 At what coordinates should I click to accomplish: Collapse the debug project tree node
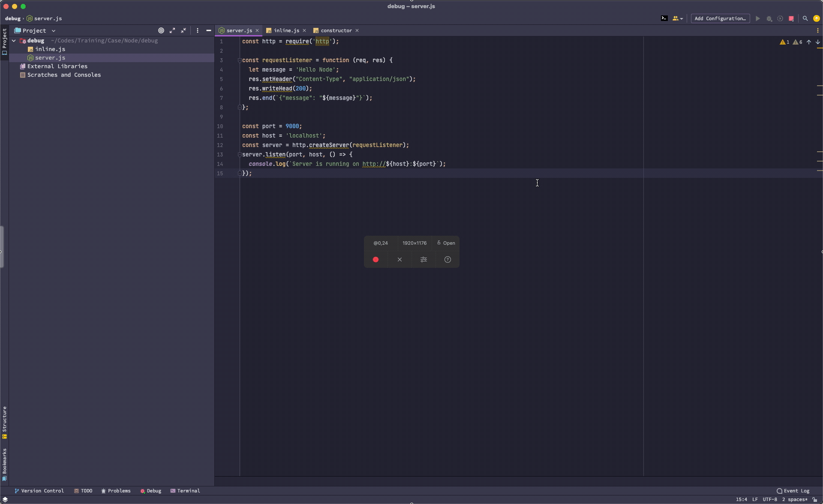click(x=14, y=40)
